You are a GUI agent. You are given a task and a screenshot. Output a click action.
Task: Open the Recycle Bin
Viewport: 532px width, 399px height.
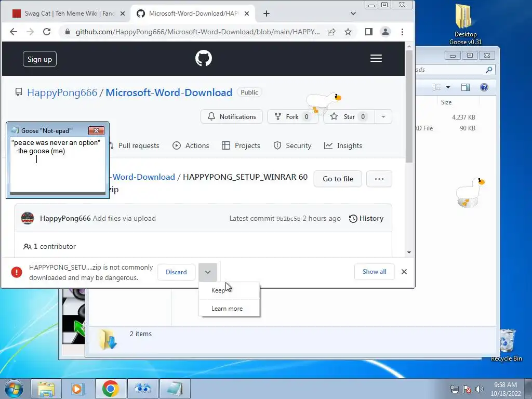(x=507, y=345)
